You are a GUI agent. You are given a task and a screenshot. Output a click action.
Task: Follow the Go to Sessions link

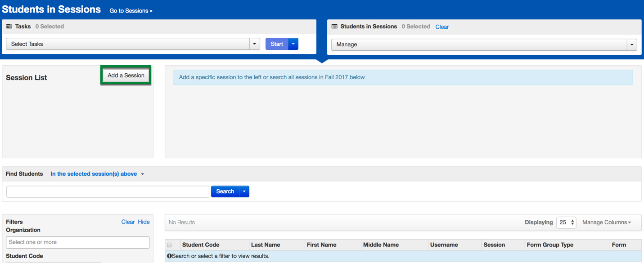click(x=131, y=11)
